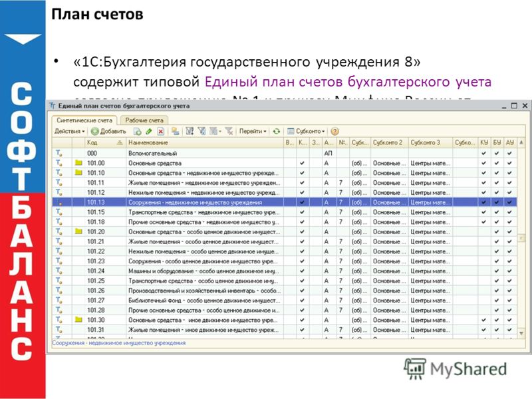Click the account icon of row 101.27
The height and width of the screenshot is (399, 532).
tap(59, 301)
